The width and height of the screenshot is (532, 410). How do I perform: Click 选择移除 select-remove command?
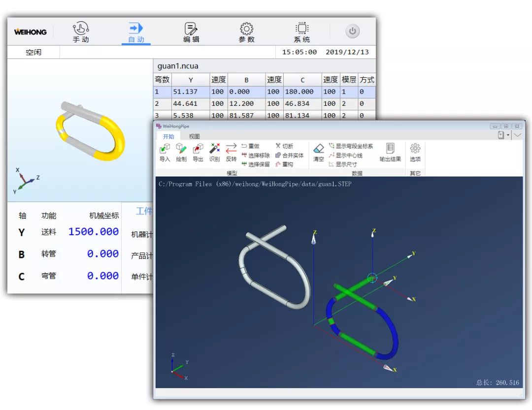tap(256, 156)
